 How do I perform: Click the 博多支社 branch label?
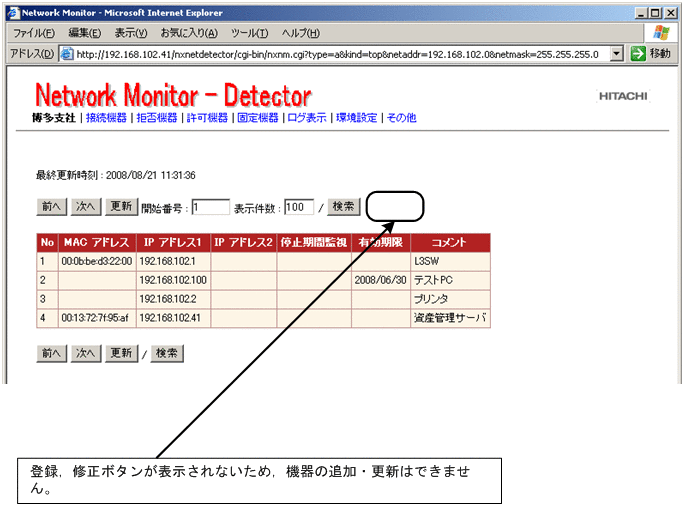54,117
